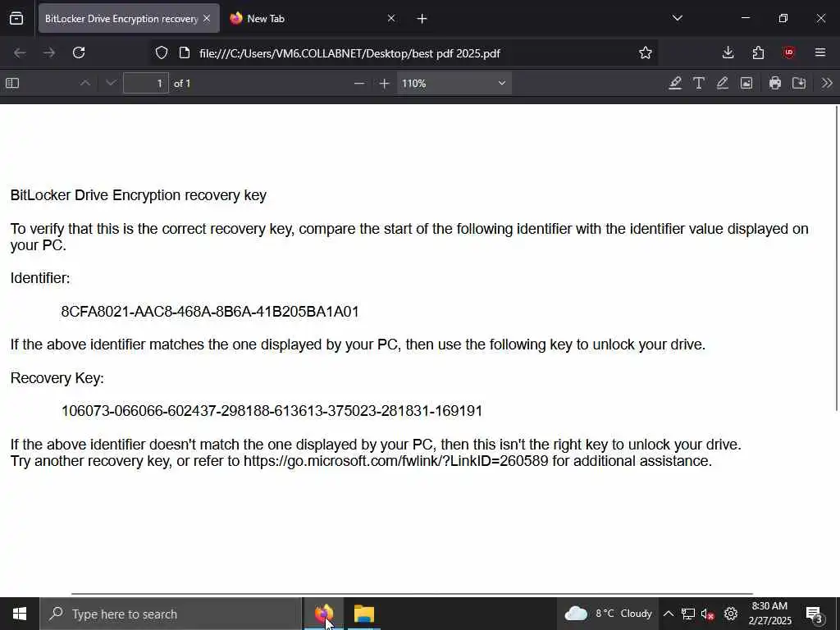Reload the current PDF page
The width and height of the screenshot is (840, 630).
[x=79, y=52]
